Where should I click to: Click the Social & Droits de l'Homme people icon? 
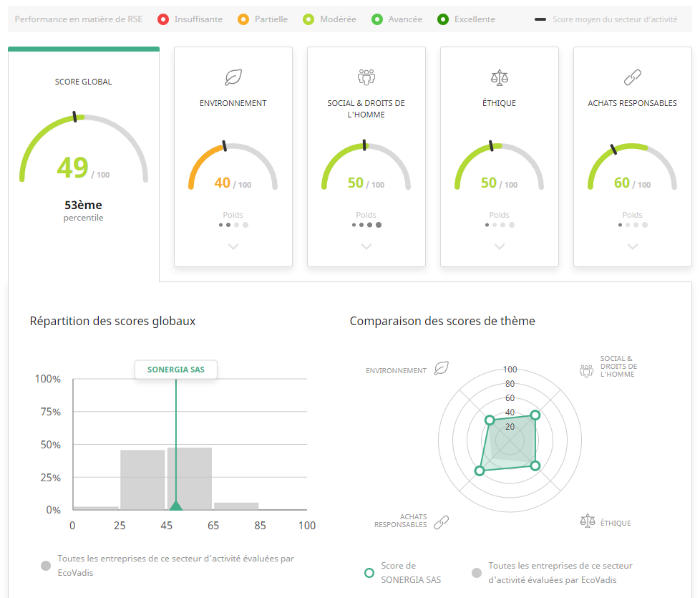click(366, 77)
